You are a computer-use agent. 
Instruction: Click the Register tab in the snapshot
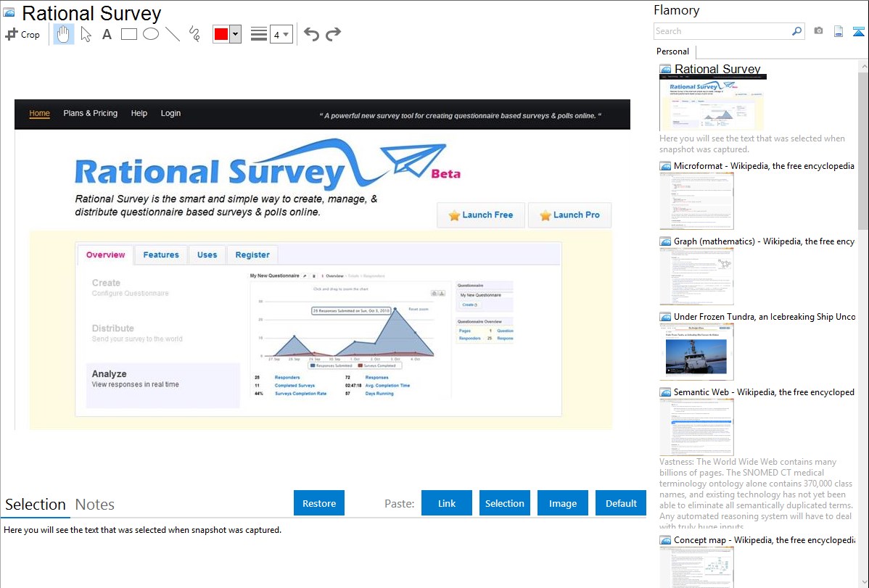coord(252,255)
